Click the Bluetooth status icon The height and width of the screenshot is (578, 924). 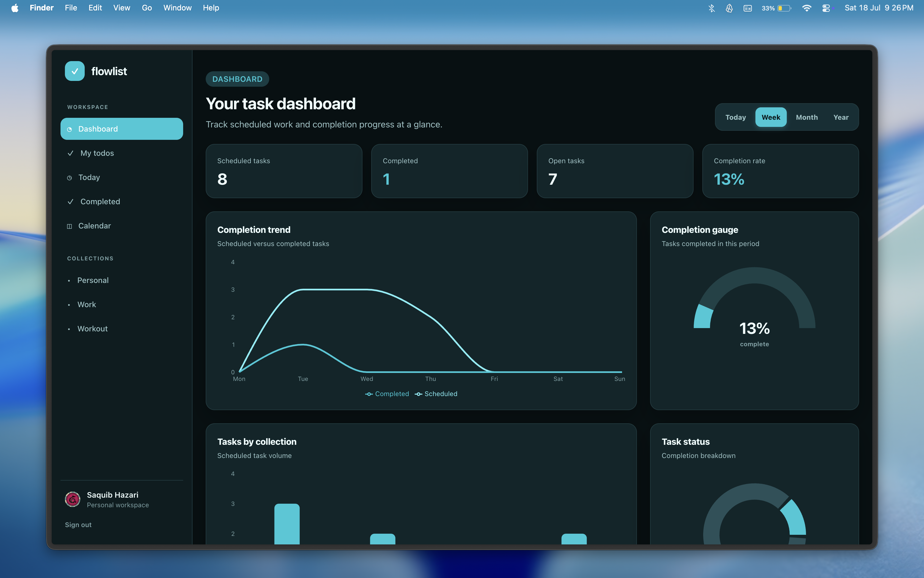point(711,8)
